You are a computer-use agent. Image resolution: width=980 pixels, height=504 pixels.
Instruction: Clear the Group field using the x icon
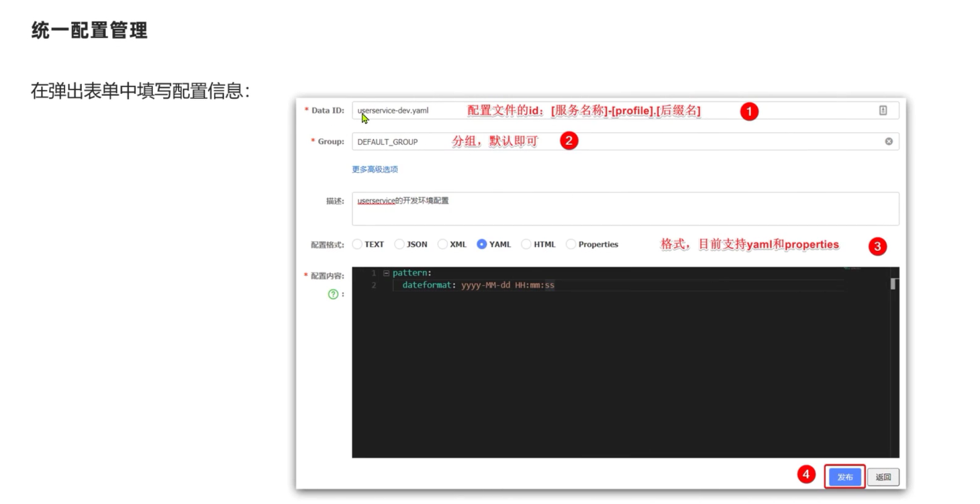coord(888,141)
